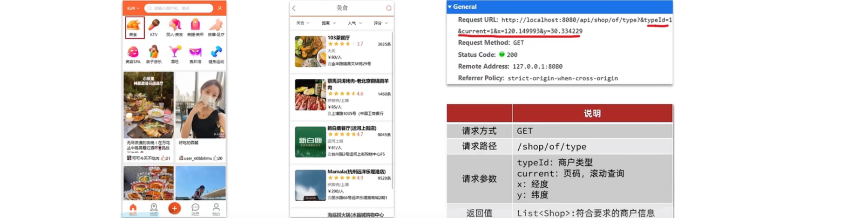Select the Mamala(杭州远洋乐堤港店) shop name
This screenshot has height=218, width=868.
tap(356, 171)
